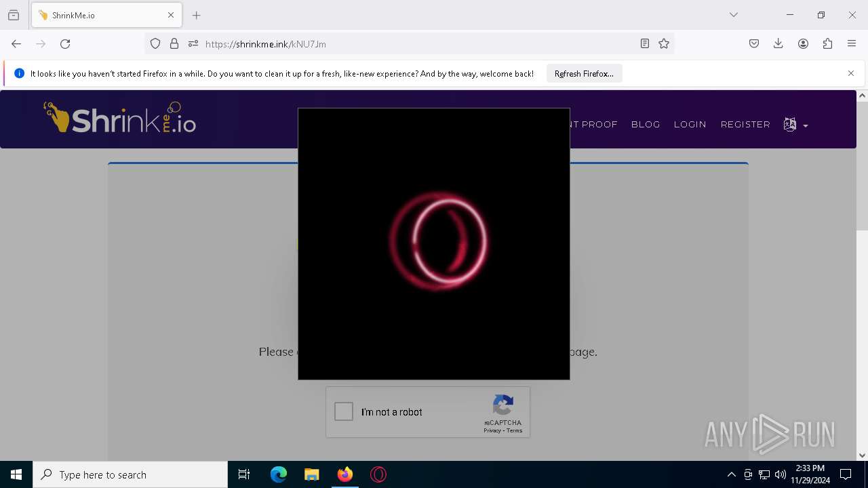Click the tracking protection shield icon
This screenshot has height=488, width=868.
(x=155, y=43)
